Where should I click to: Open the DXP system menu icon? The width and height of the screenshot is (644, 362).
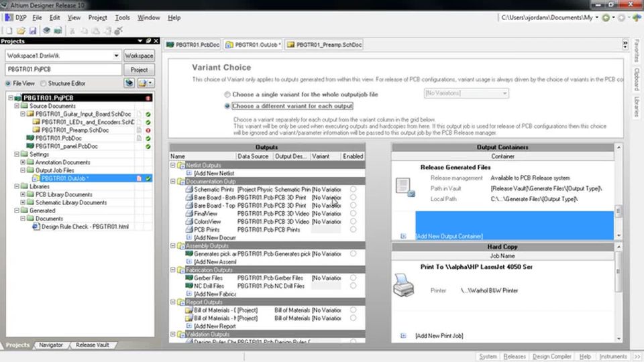(x=9, y=17)
